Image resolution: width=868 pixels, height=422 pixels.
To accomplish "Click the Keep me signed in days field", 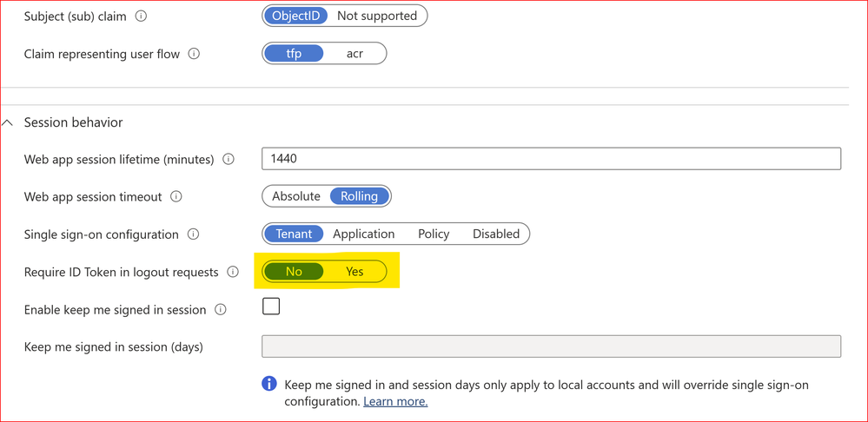I will (x=551, y=346).
